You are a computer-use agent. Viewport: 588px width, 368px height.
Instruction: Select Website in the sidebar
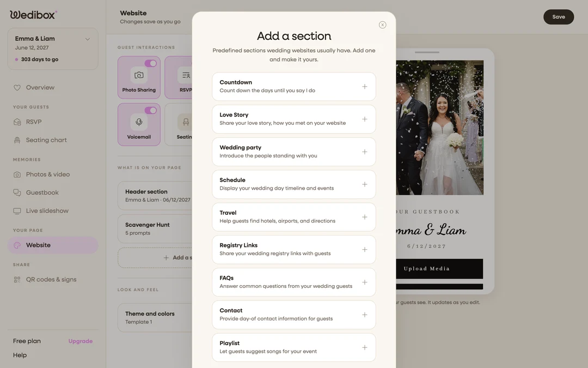point(53,245)
